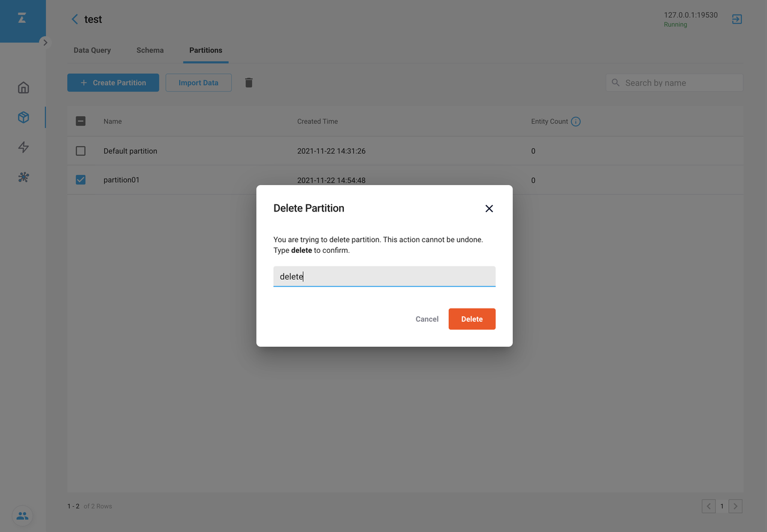Open the users icon at sidebar bottom
This screenshot has width=767, height=532.
click(x=22, y=516)
